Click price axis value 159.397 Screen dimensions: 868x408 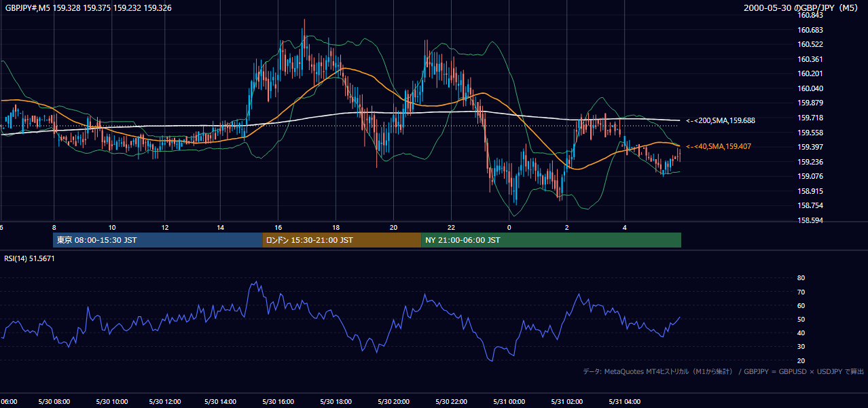810,147
